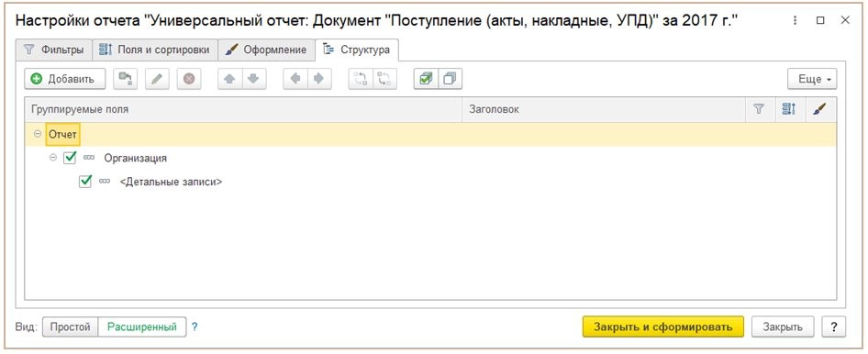
Task: Switch view to Простой
Action: (x=71, y=326)
